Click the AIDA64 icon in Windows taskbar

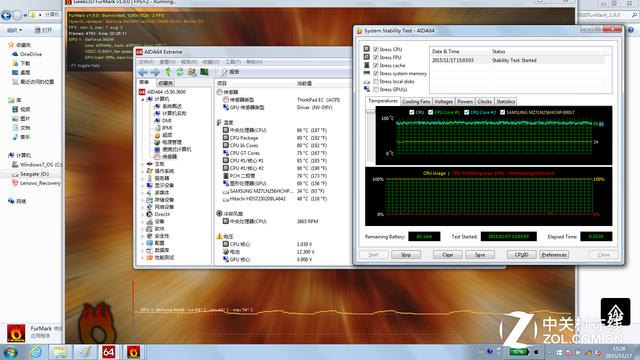pos(109,352)
